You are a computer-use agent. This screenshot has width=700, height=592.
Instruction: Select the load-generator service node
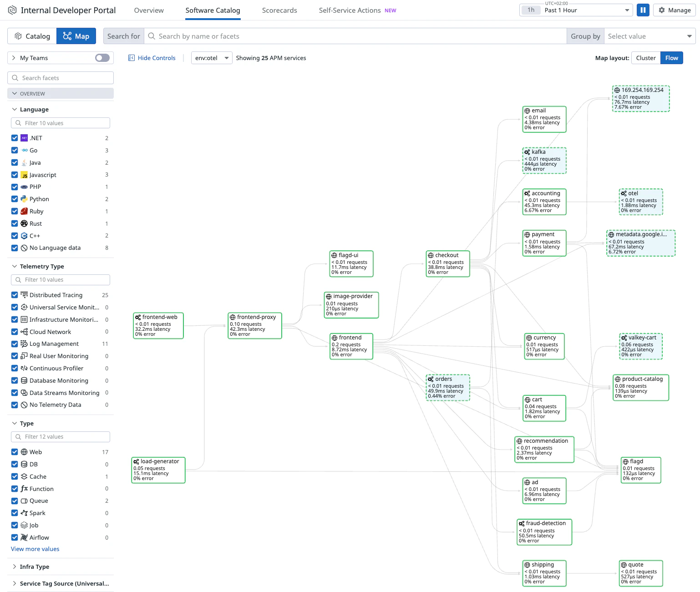coord(158,470)
